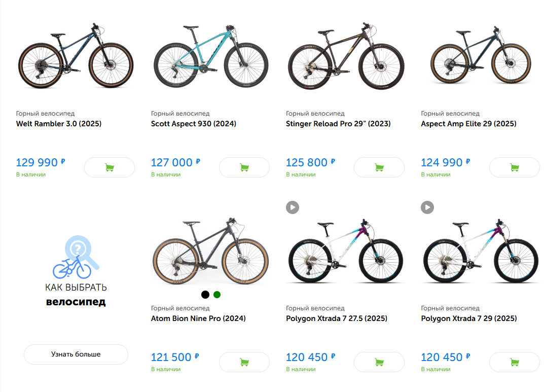Screen dimensions: 544x392
Task: Add Aspect Amp Elite 29 to cart
Action: point(514,167)
